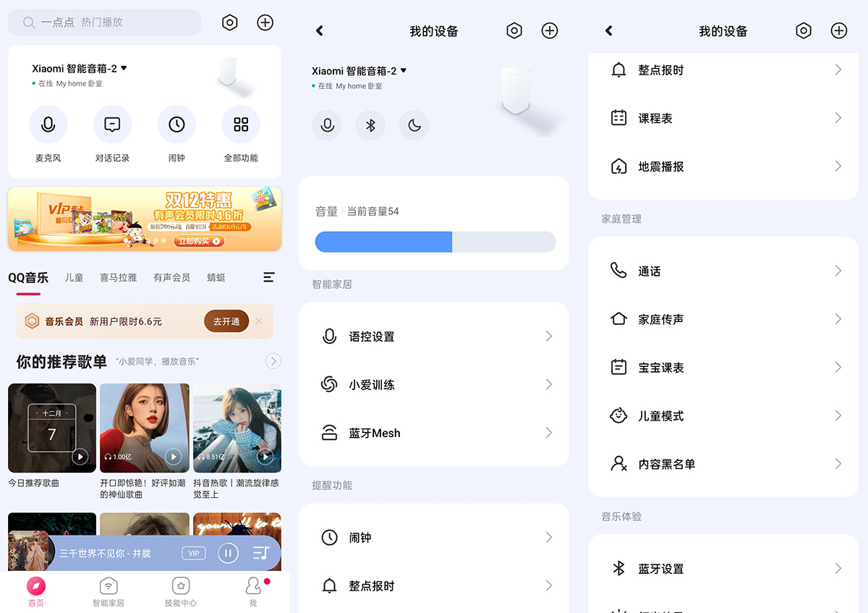Play the 今日推荐歌曲 playlist via its play icon
The width and height of the screenshot is (868, 613).
click(x=80, y=457)
